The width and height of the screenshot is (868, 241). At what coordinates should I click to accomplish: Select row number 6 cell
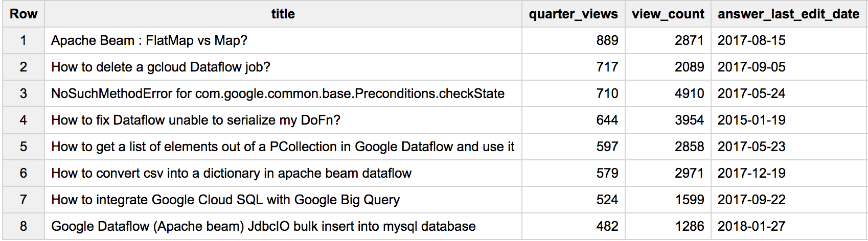pyautogui.click(x=24, y=173)
